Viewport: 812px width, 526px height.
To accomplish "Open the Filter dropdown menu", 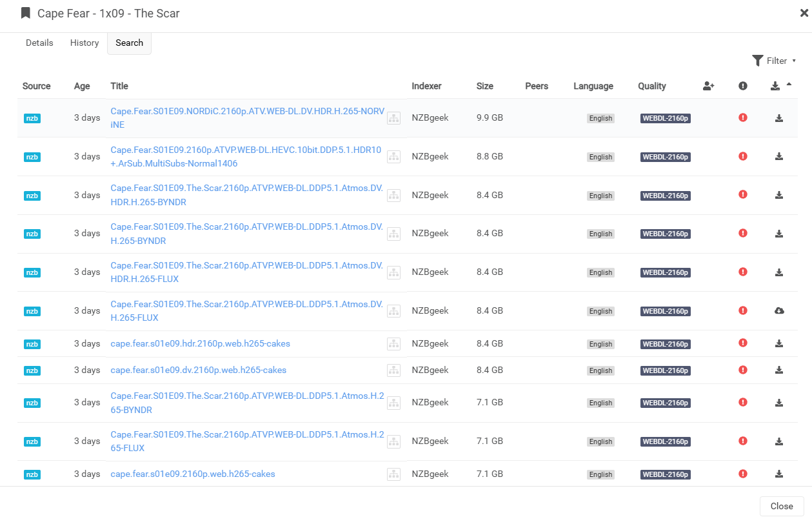I will 774,61.
